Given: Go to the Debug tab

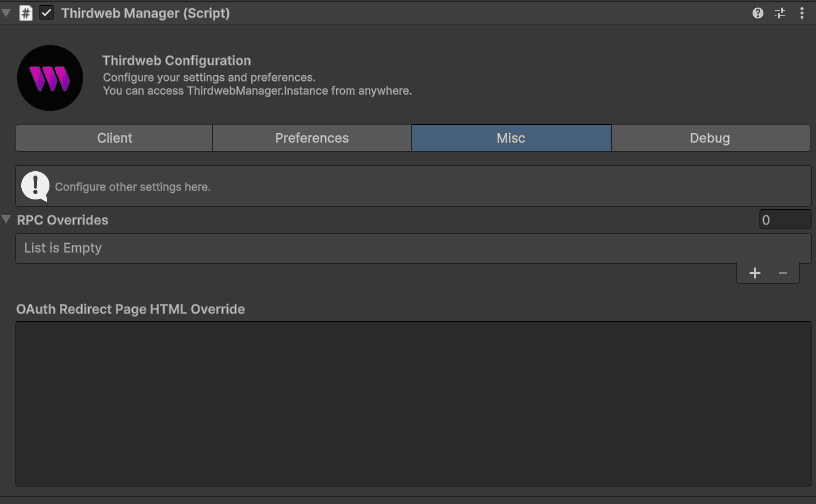Looking at the screenshot, I should 710,138.
